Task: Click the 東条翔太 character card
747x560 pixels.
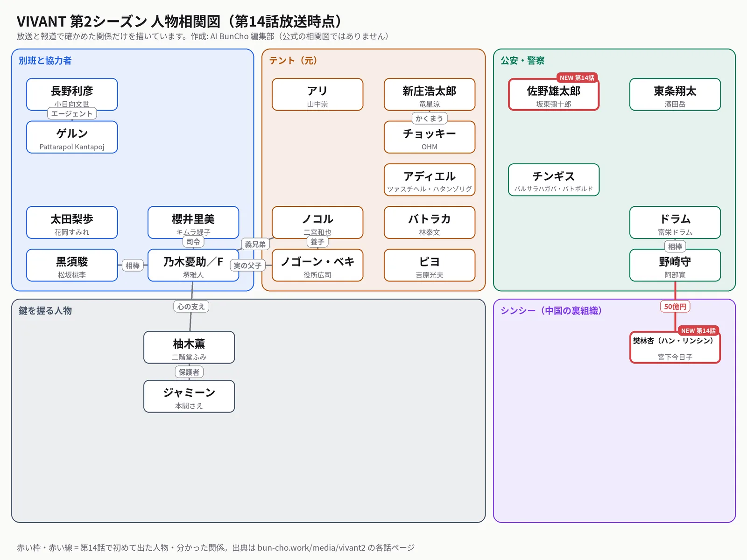Action: 675,94
